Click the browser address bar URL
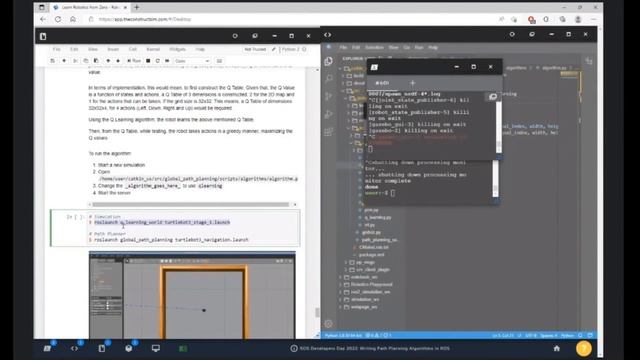 coord(145,19)
